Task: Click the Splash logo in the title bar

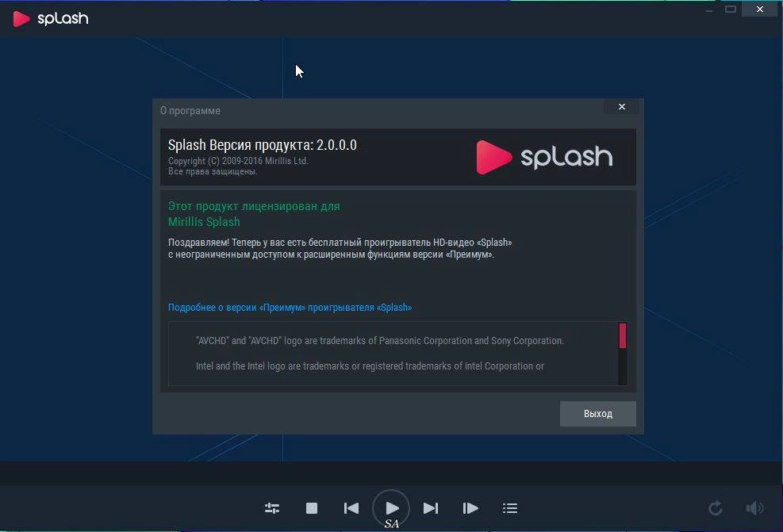Action: coord(51,18)
